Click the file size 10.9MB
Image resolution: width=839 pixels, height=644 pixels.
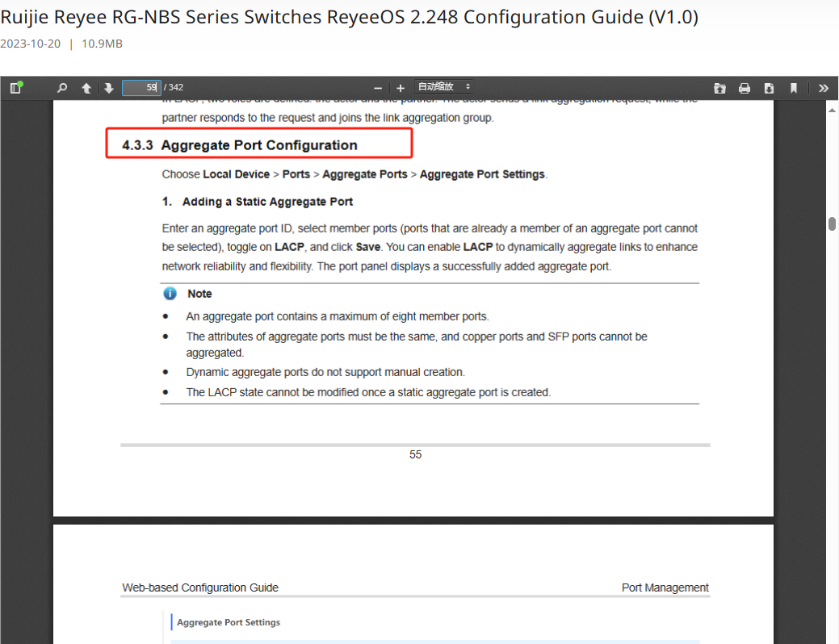[102, 44]
